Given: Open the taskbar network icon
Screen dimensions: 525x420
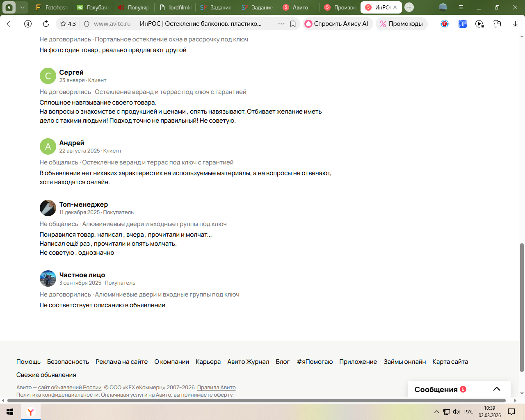Looking at the screenshot, I should 447,412.
